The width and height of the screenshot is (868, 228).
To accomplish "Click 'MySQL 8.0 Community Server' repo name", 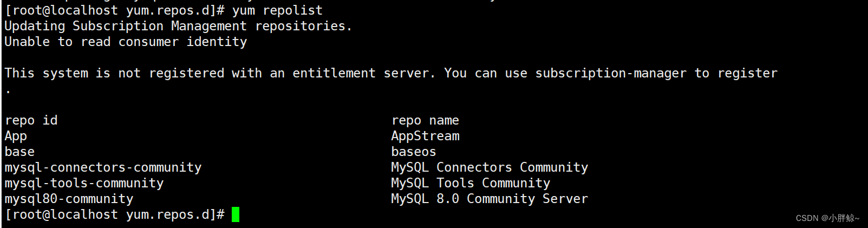I will [490, 199].
